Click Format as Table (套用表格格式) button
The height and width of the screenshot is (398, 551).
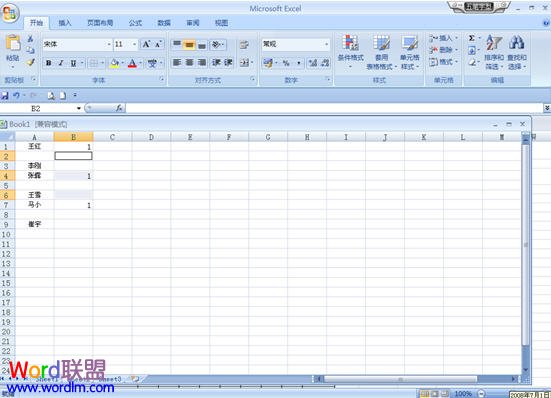tap(381, 52)
